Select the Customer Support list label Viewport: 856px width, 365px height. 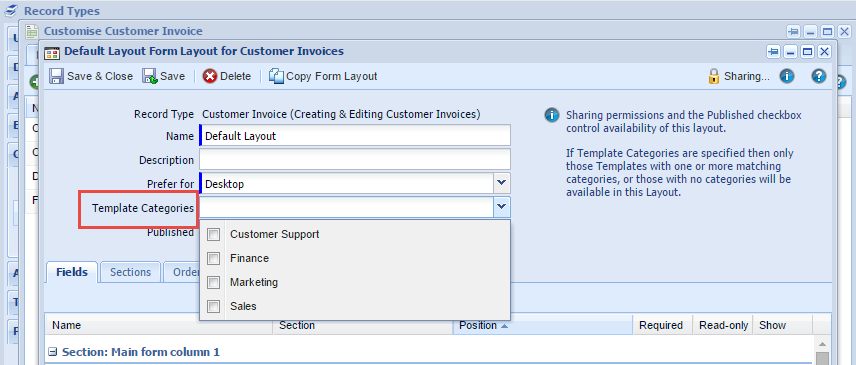coord(275,235)
